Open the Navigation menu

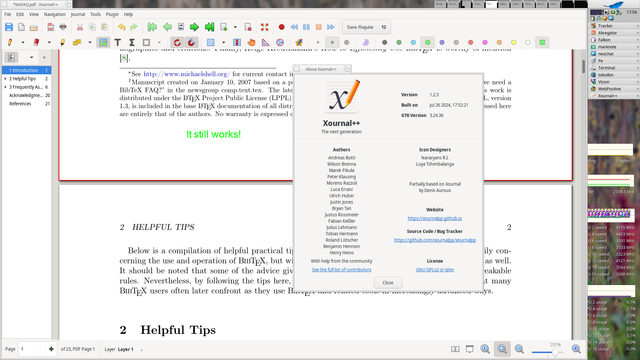(x=55, y=14)
